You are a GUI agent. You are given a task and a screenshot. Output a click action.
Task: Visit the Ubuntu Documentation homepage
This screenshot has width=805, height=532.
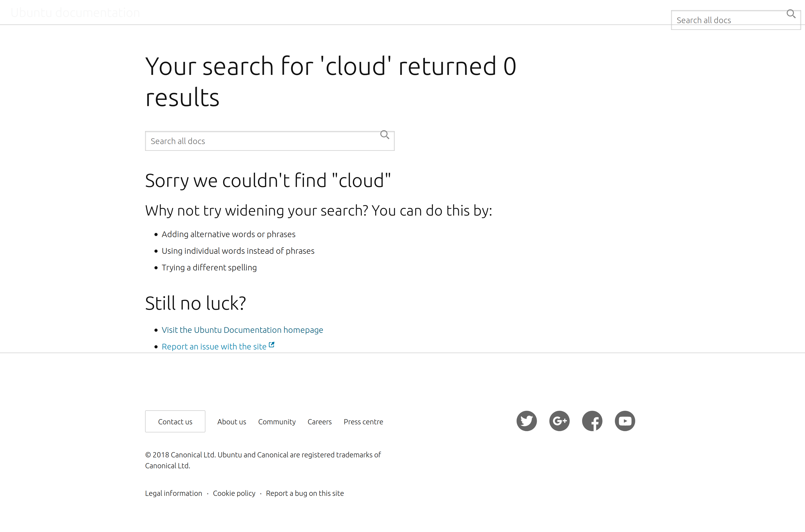[x=242, y=329]
